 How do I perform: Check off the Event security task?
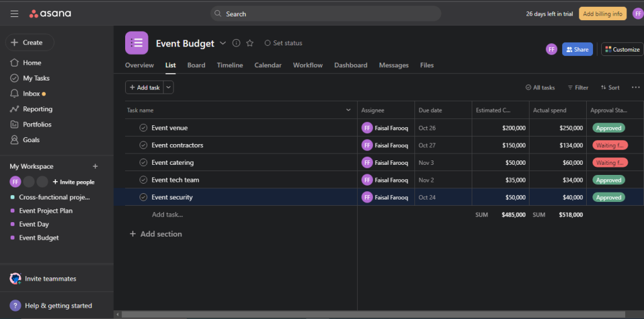point(143,197)
